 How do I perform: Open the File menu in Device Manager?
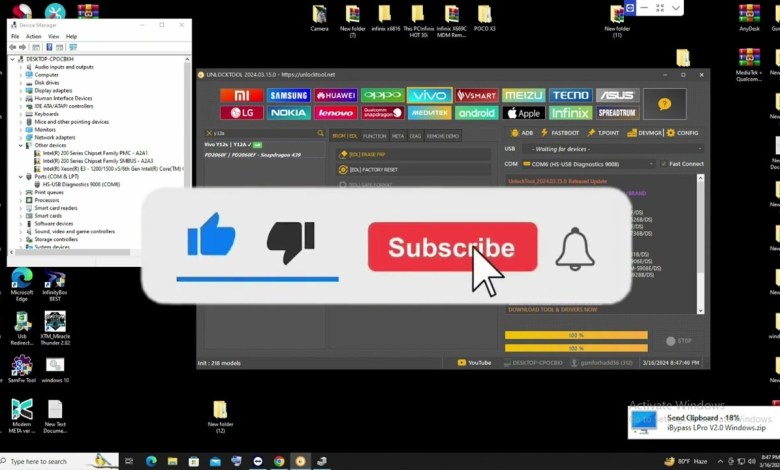15,36
